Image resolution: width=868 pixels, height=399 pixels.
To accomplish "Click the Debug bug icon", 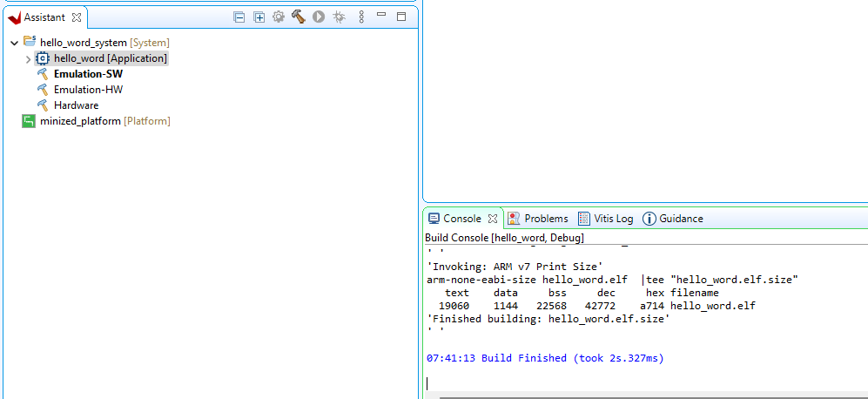I will pos(339,17).
